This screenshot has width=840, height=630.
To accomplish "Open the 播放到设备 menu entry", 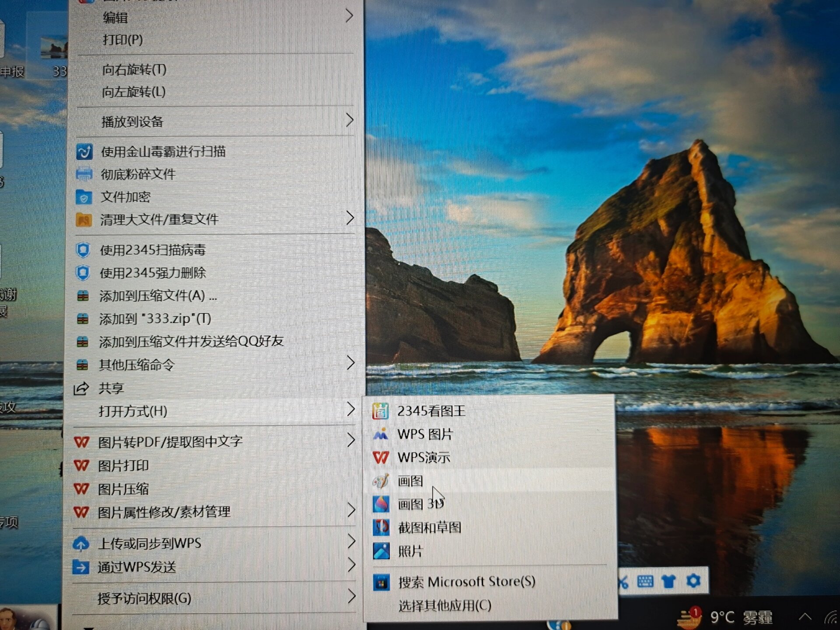I will [x=216, y=122].
